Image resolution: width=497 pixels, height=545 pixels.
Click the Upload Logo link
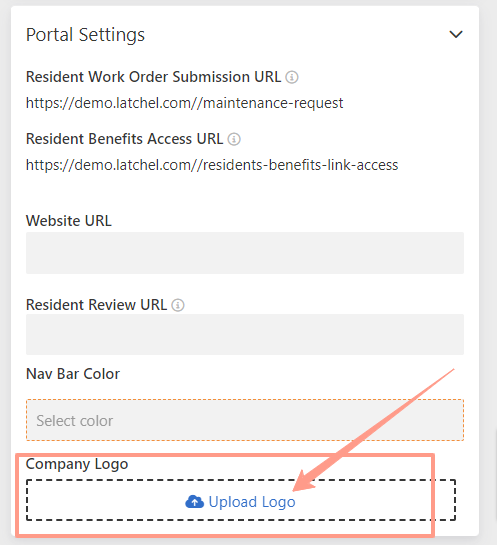[x=252, y=502]
